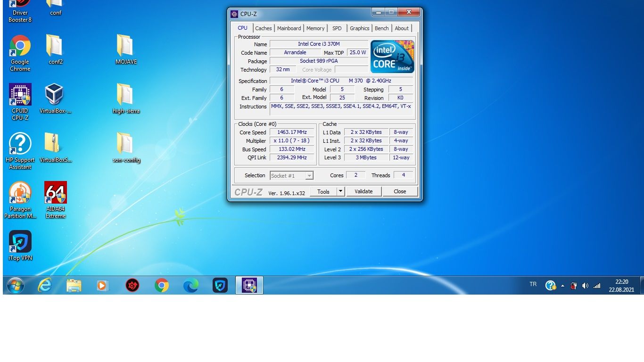Click the network signal icon in the tray
This screenshot has height=362, width=644.
point(597,286)
